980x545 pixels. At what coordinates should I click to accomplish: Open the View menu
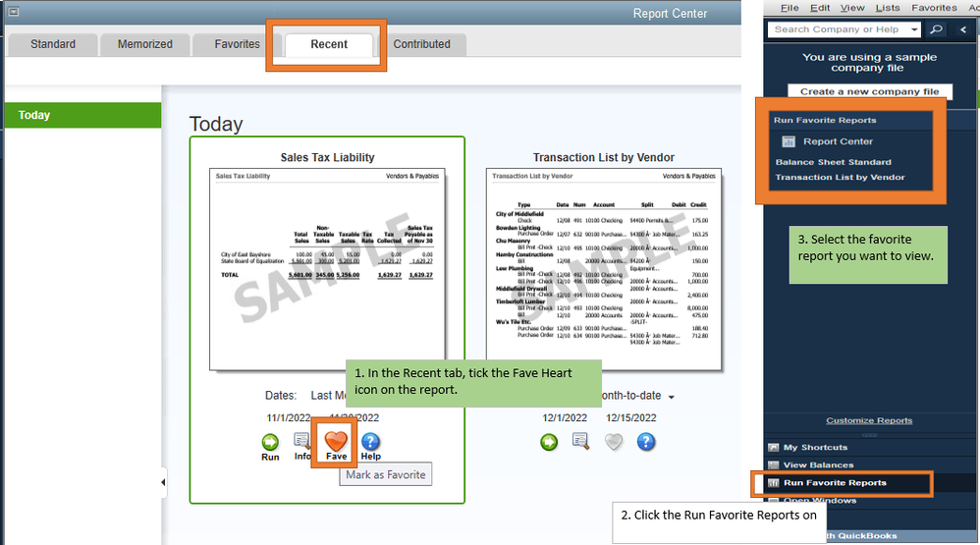coord(852,8)
